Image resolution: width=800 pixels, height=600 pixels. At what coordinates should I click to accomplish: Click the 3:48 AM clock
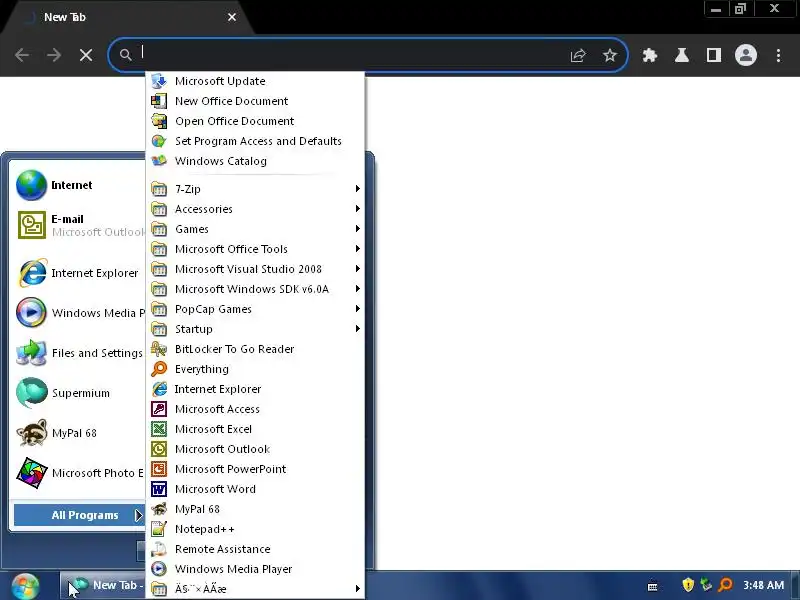pos(763,585)
